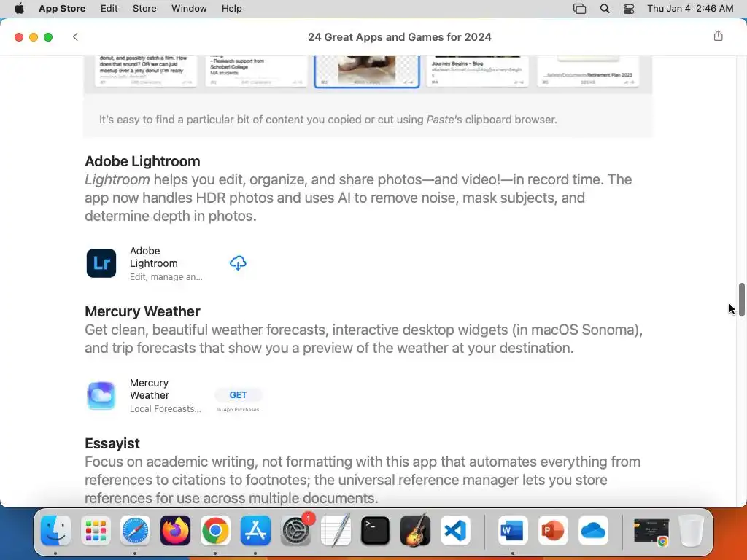Open Microsoft Word from the Dock
Image resolution: width=747 pixels, height=560 pixels.
pyautogui.click(x=513, y=531)
